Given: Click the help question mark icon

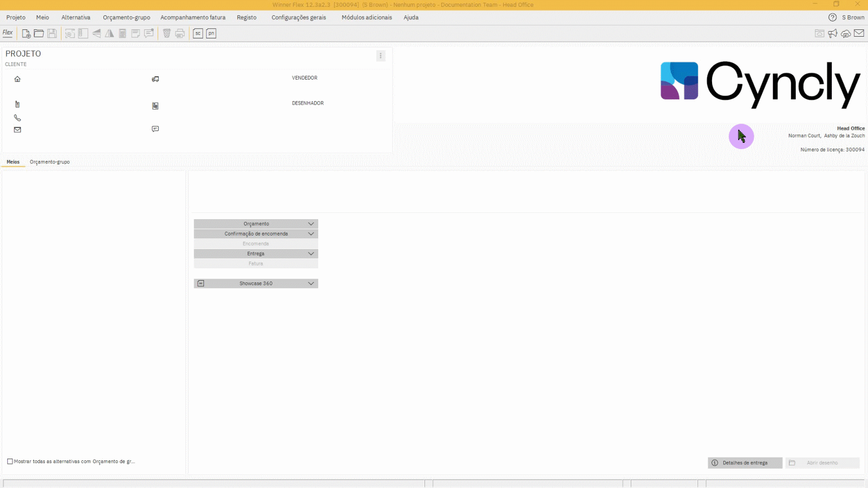Looking at the screenshot, I should 832,18.
